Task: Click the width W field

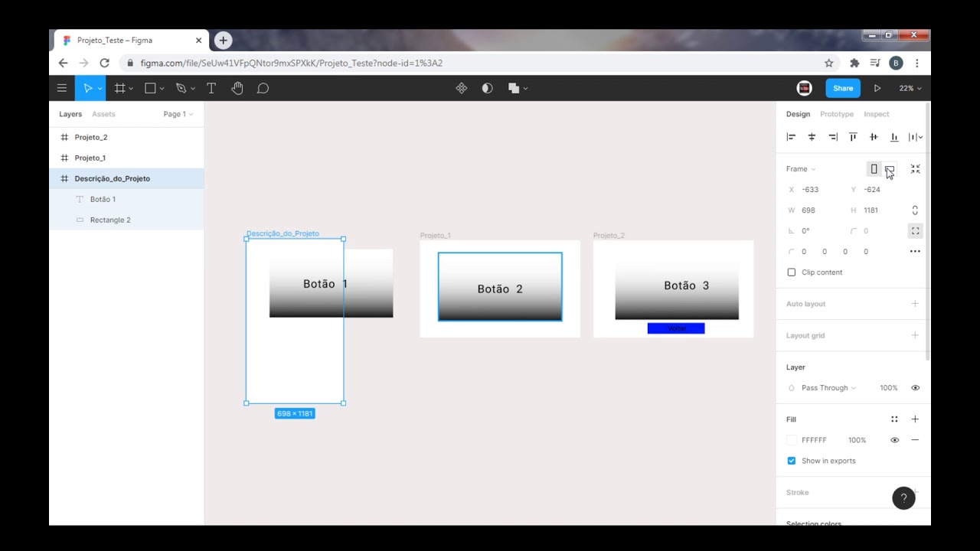Action: [815, 210]
